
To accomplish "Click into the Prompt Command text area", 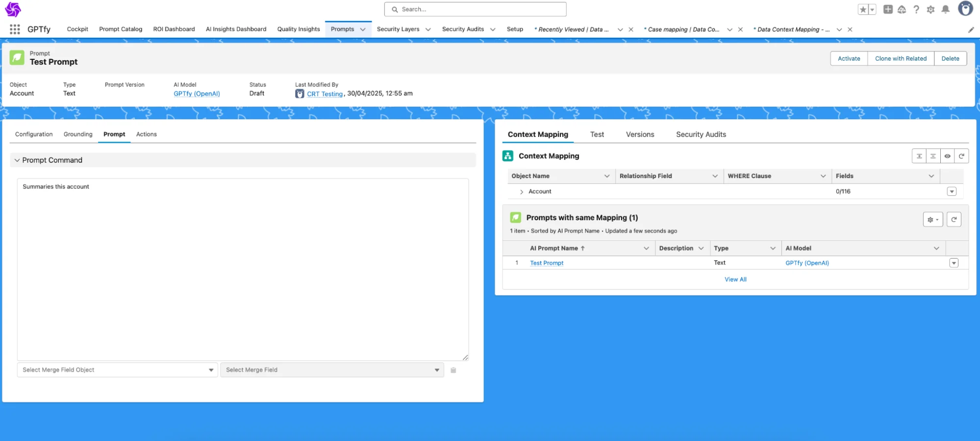I will [x=243, y=270].
